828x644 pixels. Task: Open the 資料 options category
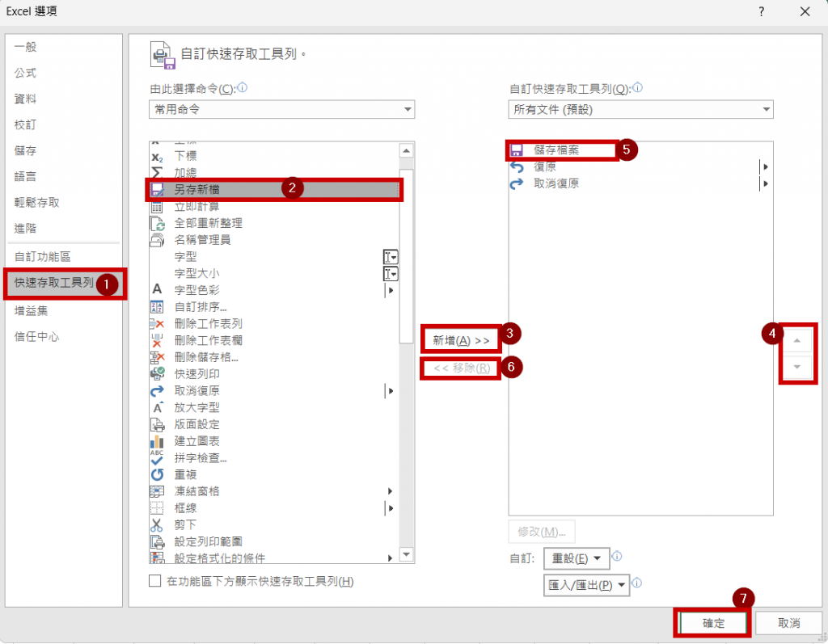(25, 99)
